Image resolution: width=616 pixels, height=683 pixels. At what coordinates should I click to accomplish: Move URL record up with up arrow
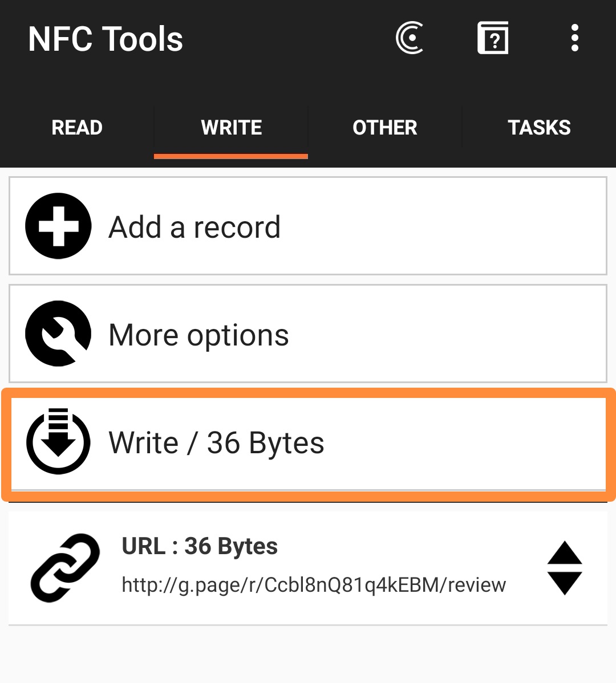point(565,552)
